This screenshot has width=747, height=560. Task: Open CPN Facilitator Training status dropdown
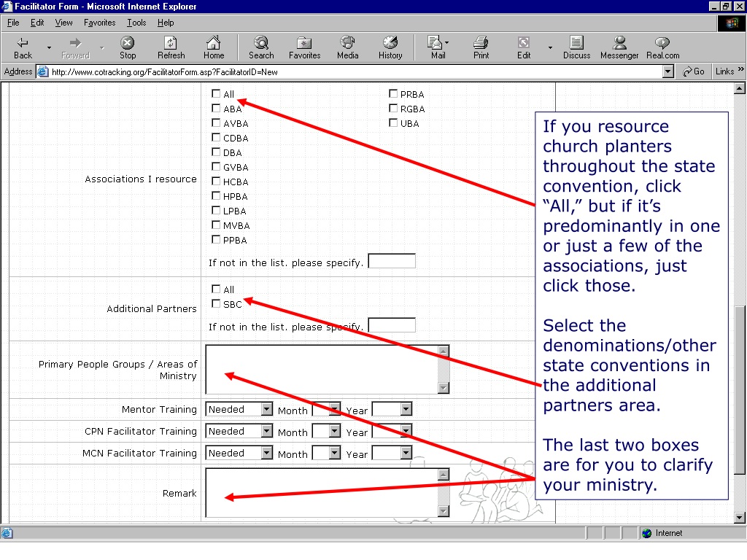coord(239,431)
